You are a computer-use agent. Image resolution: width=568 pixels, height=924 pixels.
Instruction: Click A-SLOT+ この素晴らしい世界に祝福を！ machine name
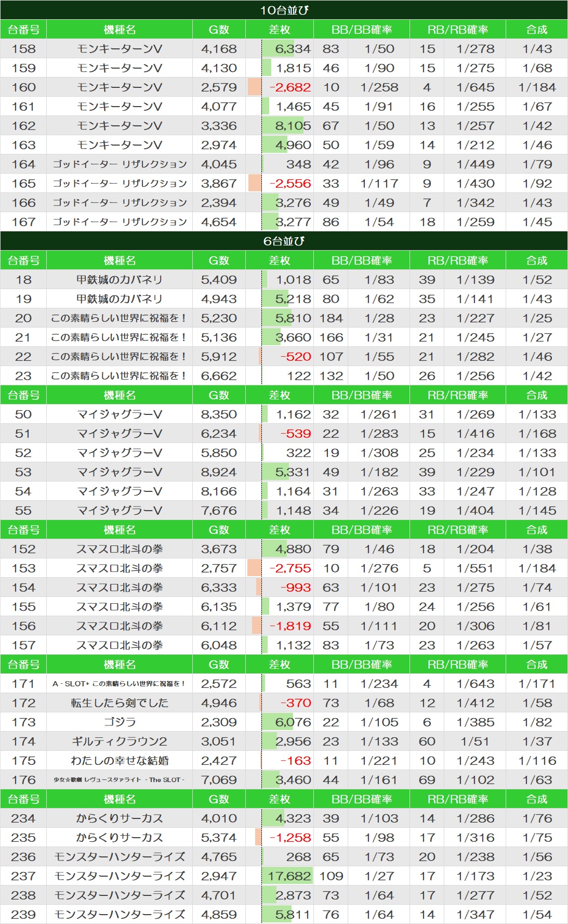pos(120,684)
